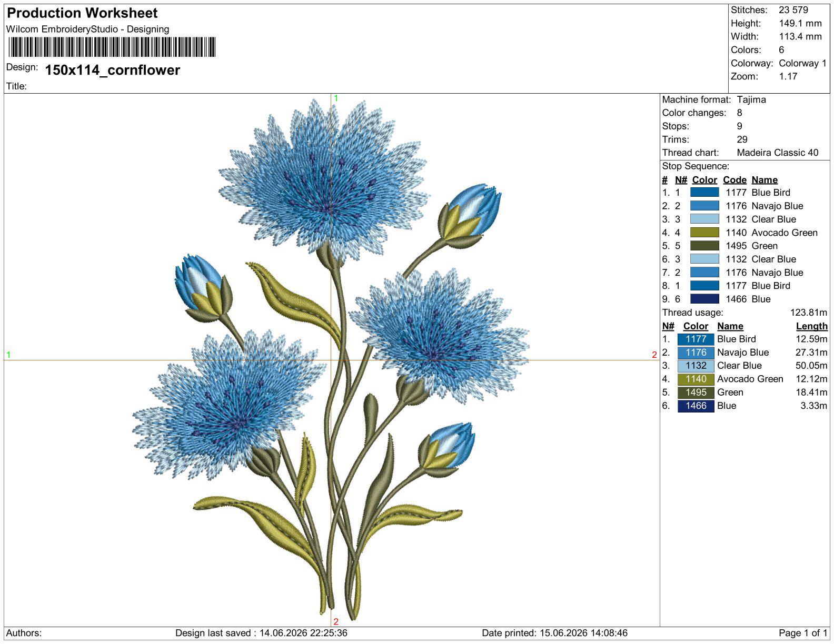Click the Navajo Blue swatch in stop row 2

(x=704, y=206)
